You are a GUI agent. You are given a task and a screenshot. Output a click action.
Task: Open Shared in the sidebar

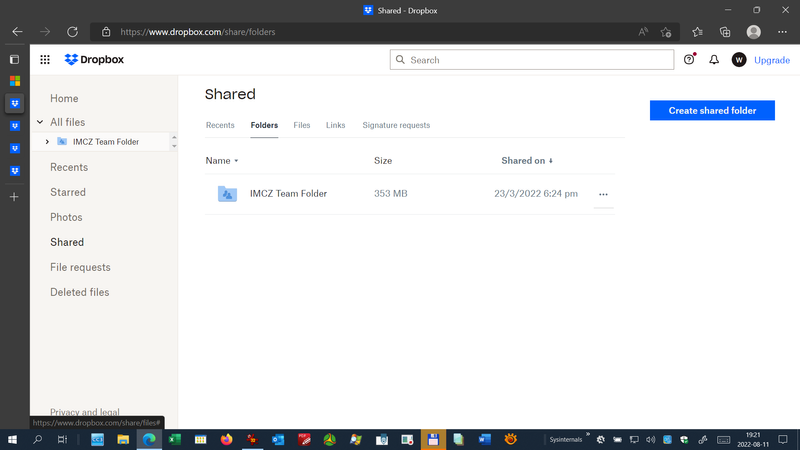pos(67,242)
